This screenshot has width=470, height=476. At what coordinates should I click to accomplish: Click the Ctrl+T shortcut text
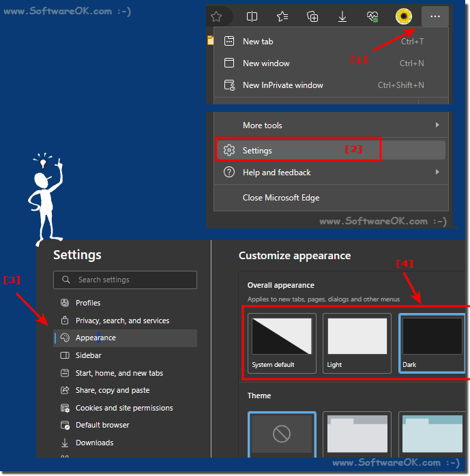(412, 42)
